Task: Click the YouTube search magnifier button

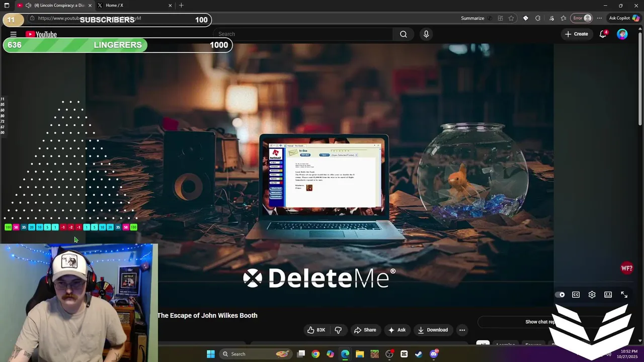Action: coord(404,34)
